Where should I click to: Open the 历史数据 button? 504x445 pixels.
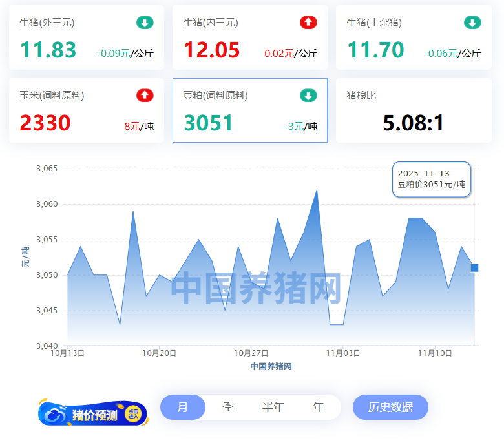pyautogui.click(x=390, y=408)
